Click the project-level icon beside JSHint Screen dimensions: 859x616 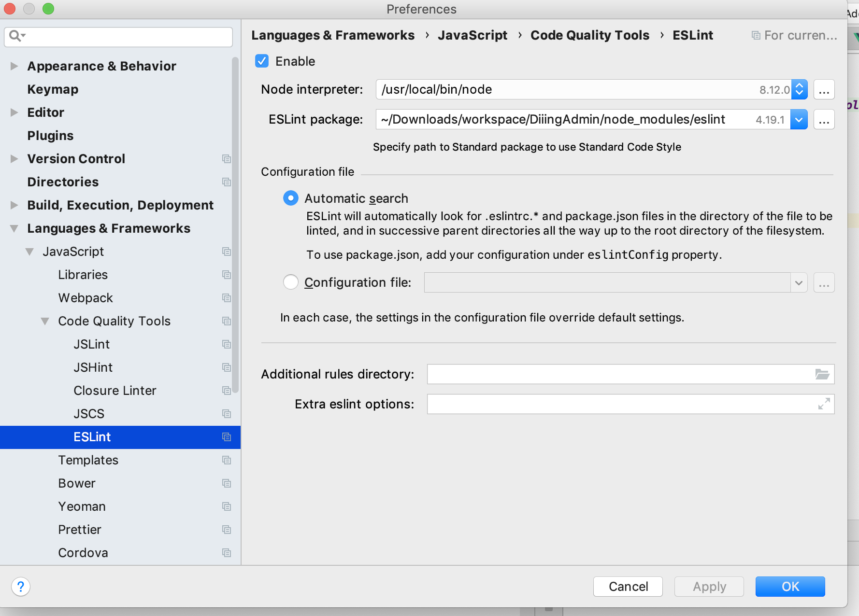coord(226,367)
